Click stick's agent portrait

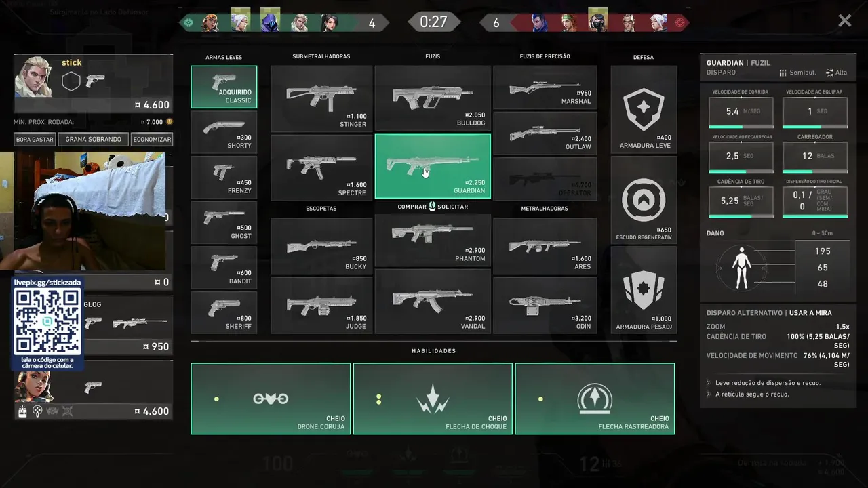click(33, 77)
